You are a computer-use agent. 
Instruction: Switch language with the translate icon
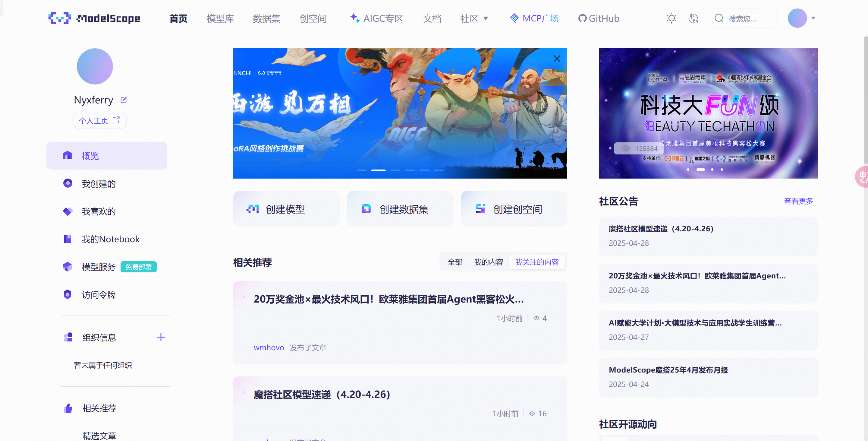tap(693, 18)
